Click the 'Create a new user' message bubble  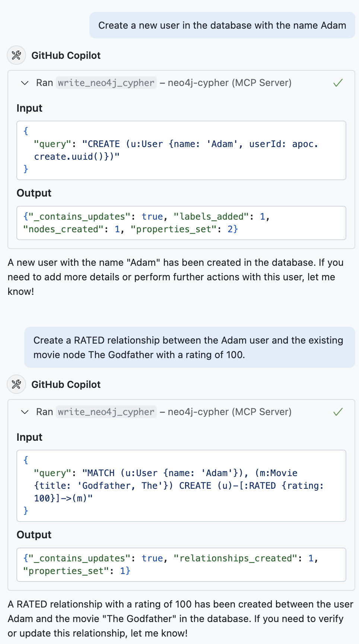[x=222, y=25]
